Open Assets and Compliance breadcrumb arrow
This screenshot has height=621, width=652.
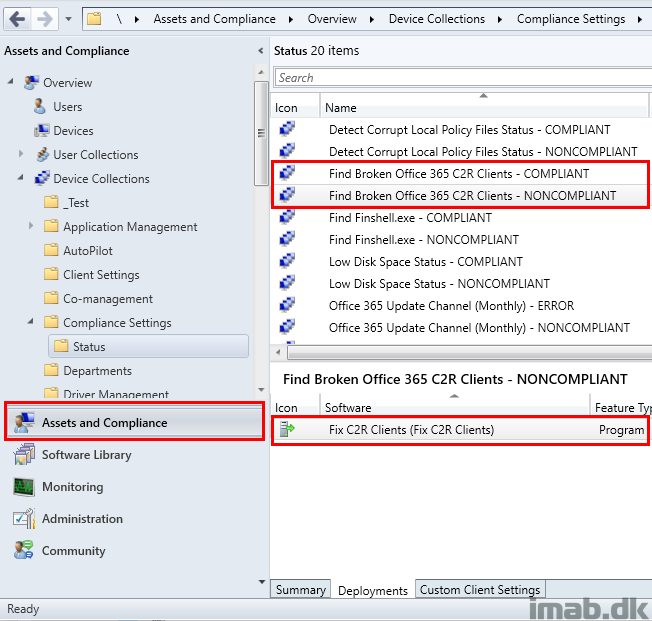point(291,19)
